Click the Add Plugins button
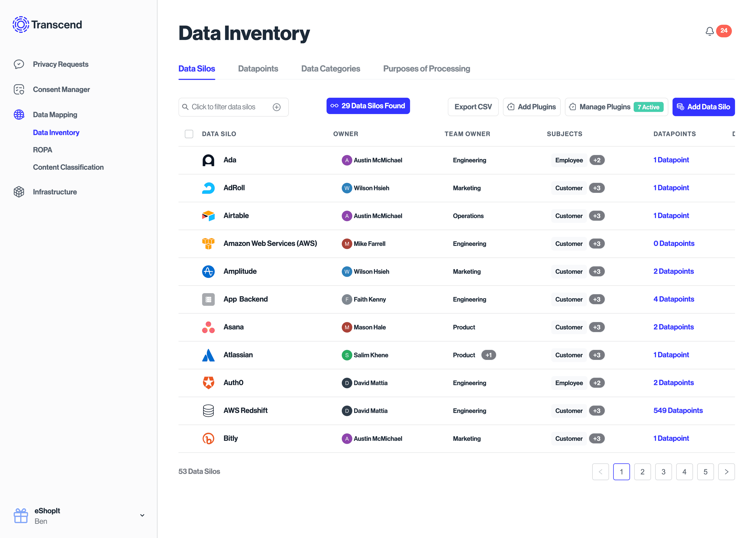 532,107
